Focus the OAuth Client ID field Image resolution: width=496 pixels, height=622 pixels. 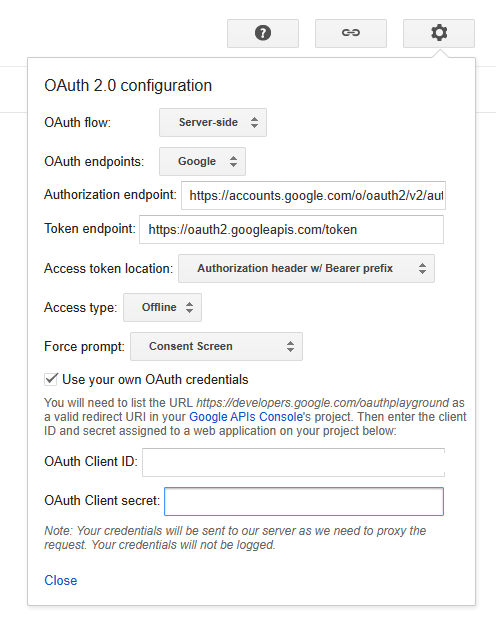coord(294,462)
